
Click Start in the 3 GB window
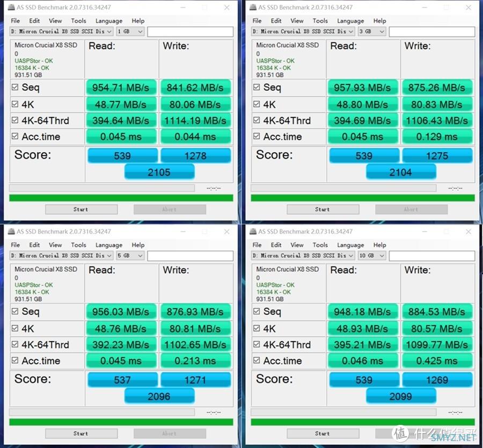(x=323, y=209)
